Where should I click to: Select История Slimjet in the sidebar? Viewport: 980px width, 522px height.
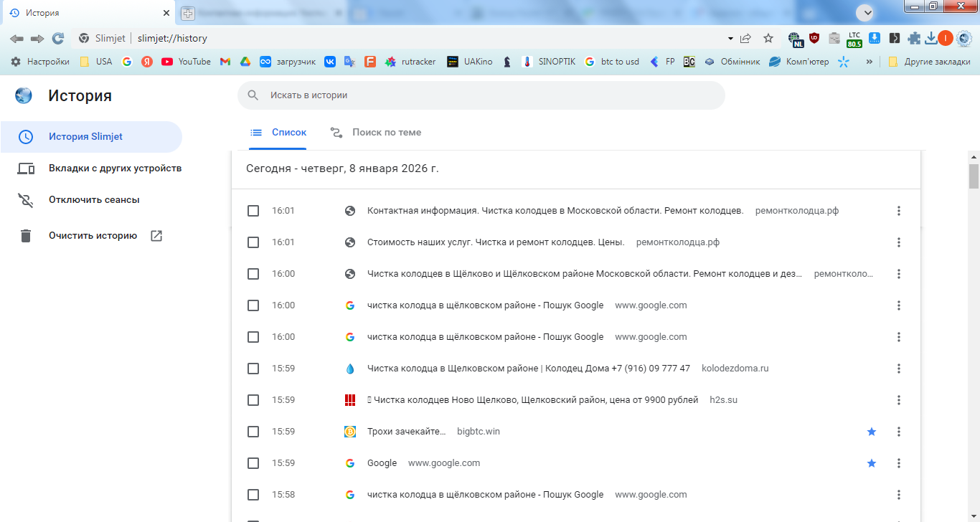[x=91, y=137]
